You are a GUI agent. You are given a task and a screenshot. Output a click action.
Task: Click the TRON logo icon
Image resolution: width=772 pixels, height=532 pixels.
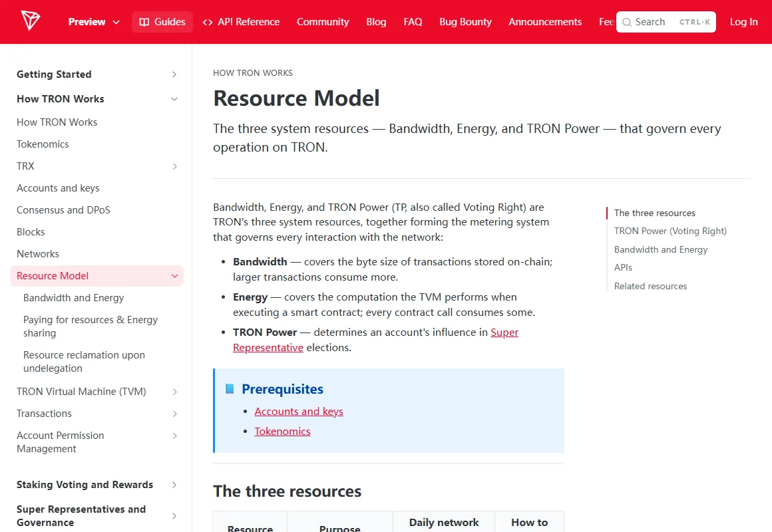tap(31, 21)
